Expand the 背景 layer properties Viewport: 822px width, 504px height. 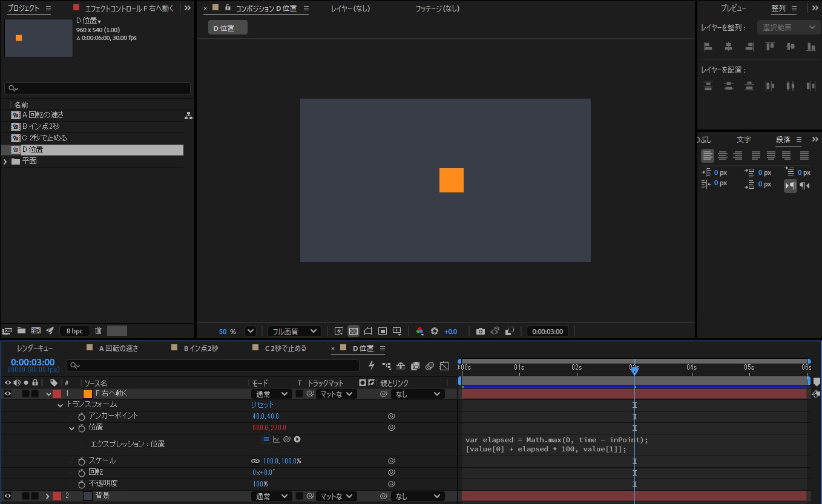48,496
